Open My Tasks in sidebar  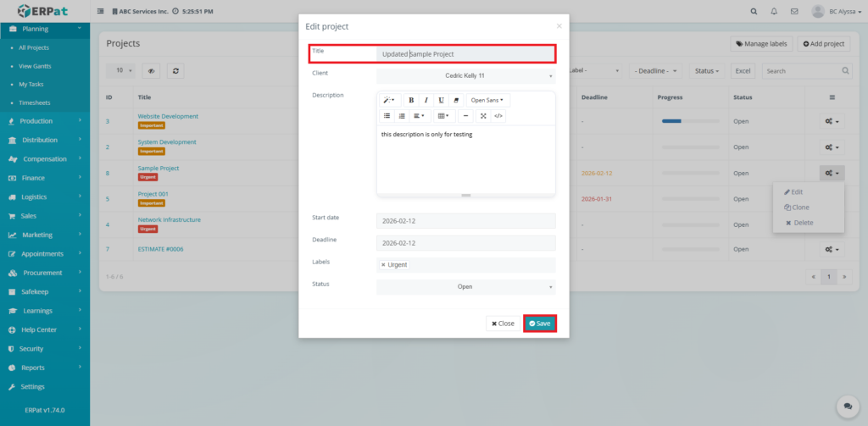(31, 84)
